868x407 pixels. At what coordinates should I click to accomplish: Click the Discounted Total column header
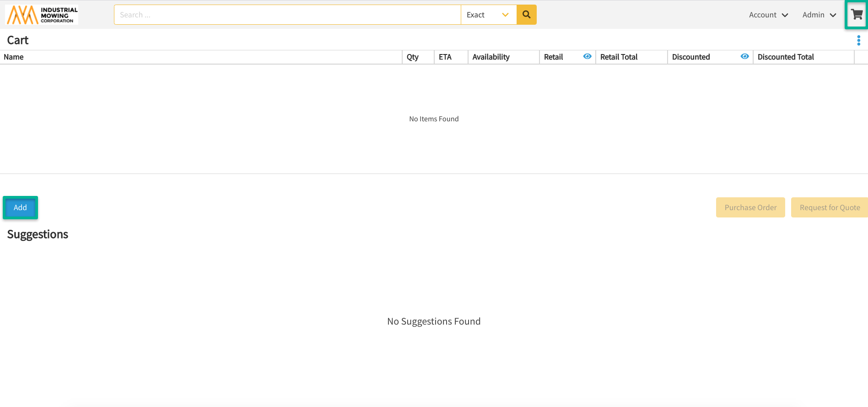786,57
